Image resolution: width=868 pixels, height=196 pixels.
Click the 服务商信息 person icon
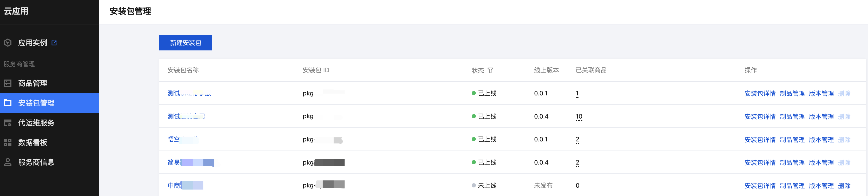click(x=8, y=162)
